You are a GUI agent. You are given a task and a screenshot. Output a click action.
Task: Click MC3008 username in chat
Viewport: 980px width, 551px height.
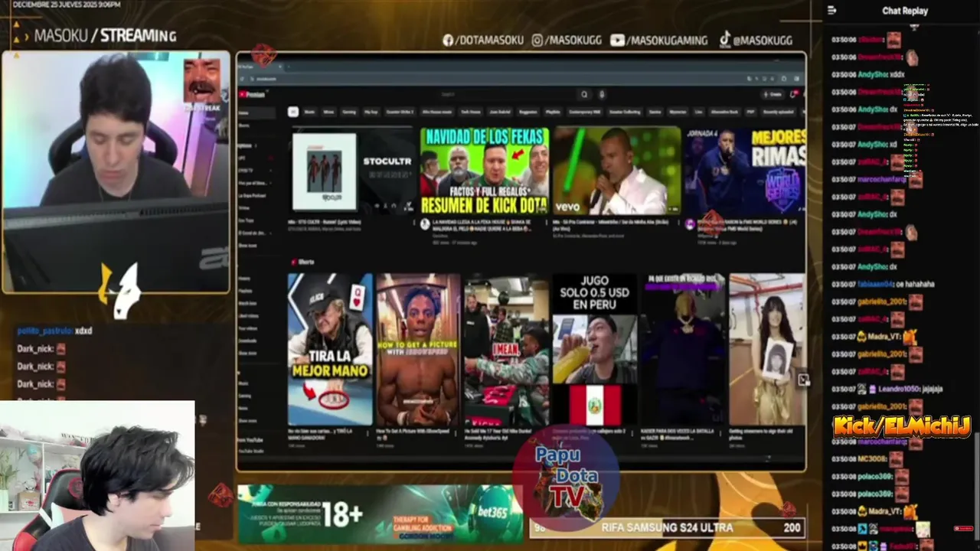coord(871,459)
